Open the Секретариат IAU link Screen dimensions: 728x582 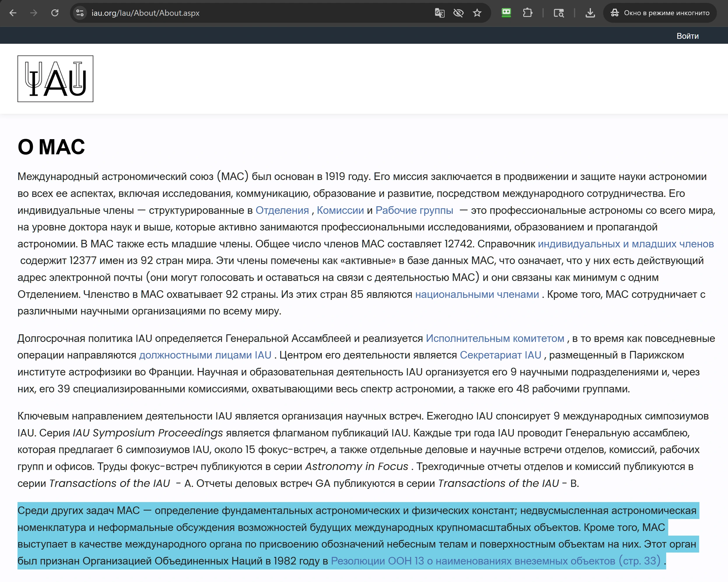point(501,355)
